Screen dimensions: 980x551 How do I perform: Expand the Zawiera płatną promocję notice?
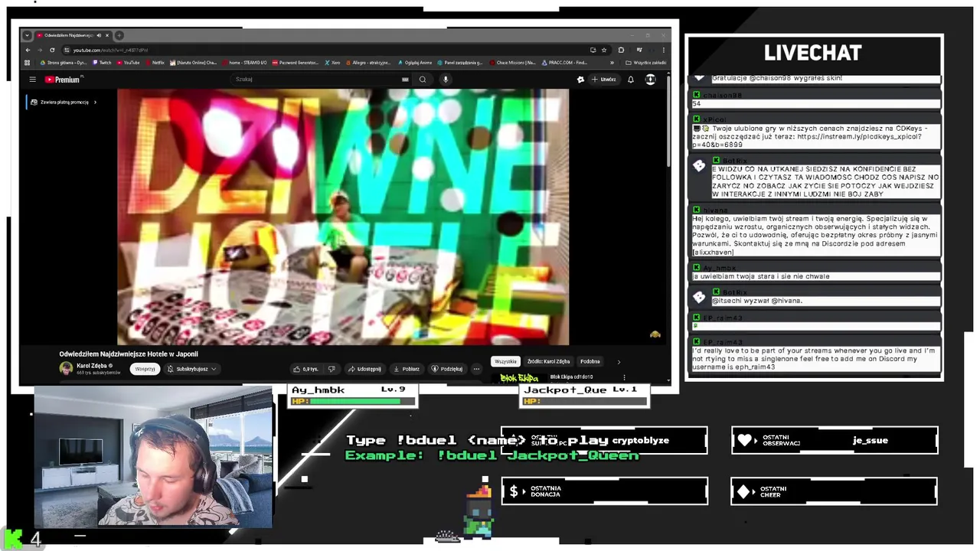click(x=64, y=102)
